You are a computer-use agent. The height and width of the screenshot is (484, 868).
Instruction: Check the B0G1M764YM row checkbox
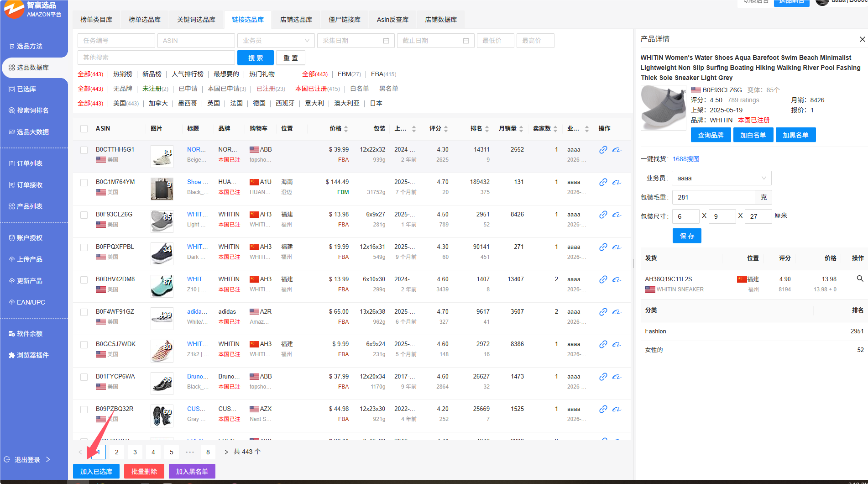click(84, 183)
